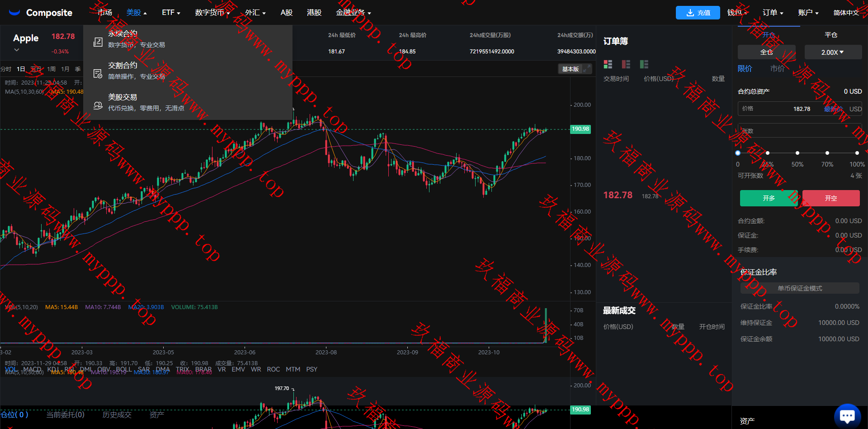
Task: Select the 1周 chart interval
Action: click(52, 69)
